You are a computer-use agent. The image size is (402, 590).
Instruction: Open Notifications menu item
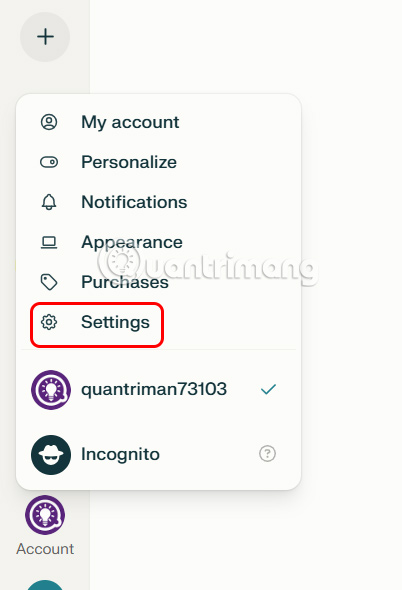(158, 202)
